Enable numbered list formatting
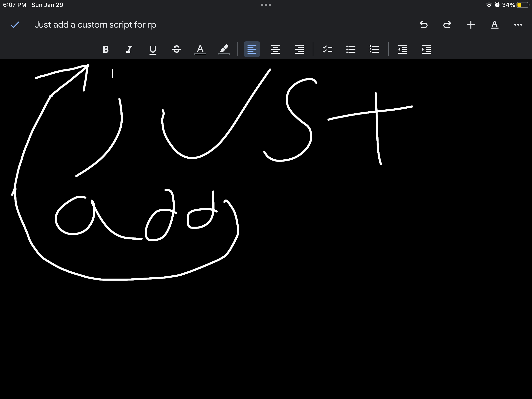Image resolution: width=532 pixels, height=399 pixels. pyautogui.click(x=374, y=49)
